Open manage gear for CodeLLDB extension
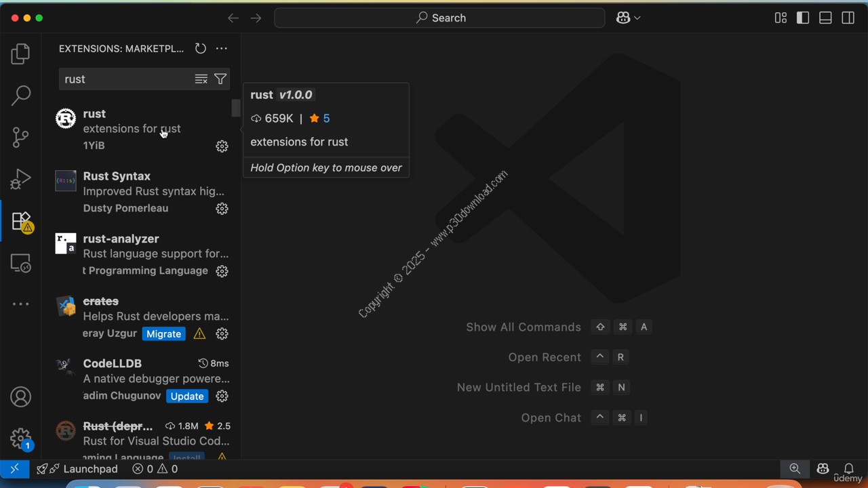 pyautogui.click(x=222, y=396)
